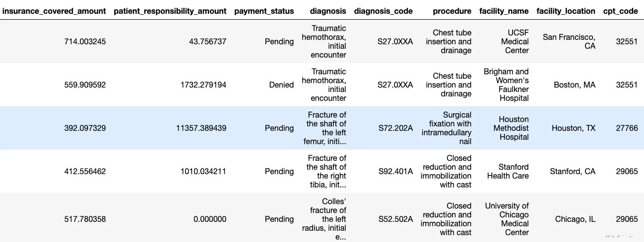Click the UCSF Medical Center cell
This screenshot has height=242, width=644.
515,41
